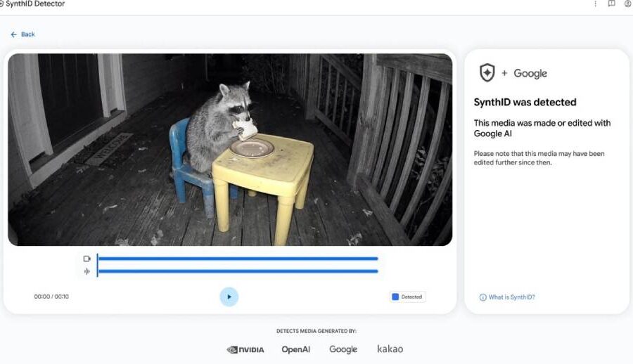Open the three-dot more options menu
633x364 pixels.
click(595, 4)
